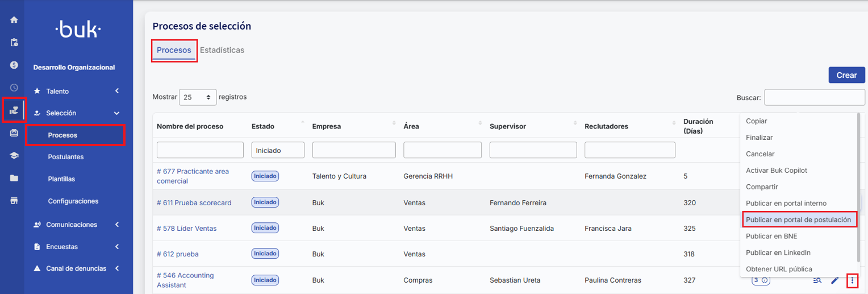Open the folder icon in left rail
Screen dimensions: 868x294
click(14, 178)
